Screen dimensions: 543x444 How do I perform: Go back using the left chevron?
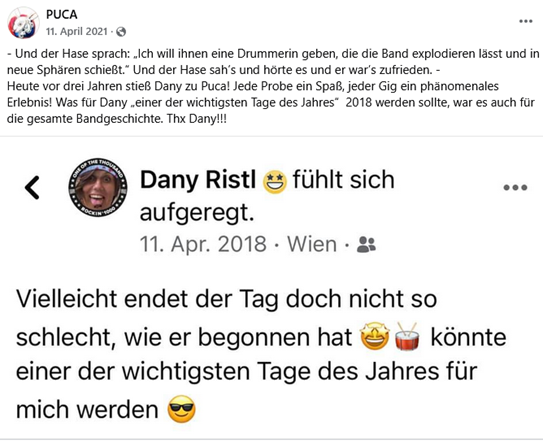(x=32, y=187)
